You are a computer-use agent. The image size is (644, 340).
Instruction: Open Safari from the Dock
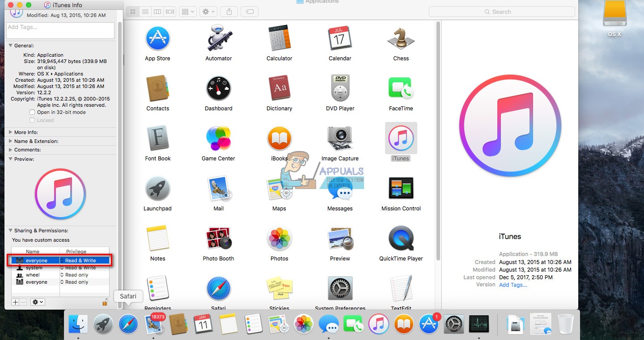pyautogui.click(x=128, y=324)
